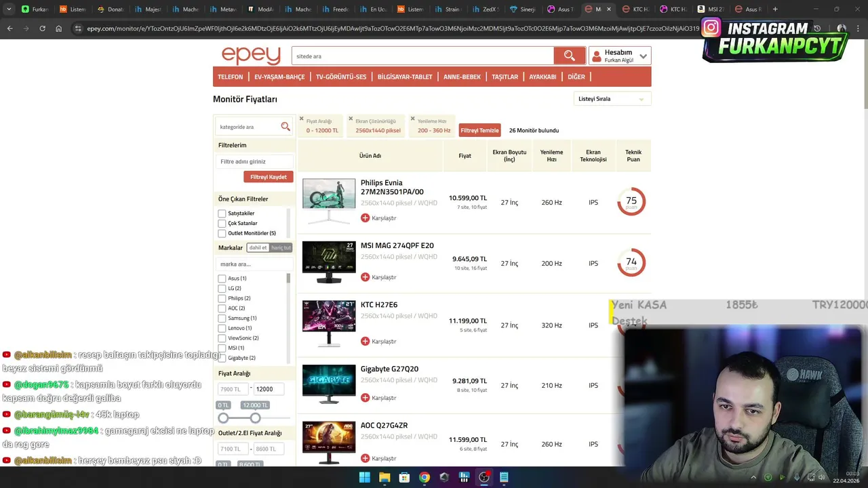Screen dimensions: 868x488
Task: Check the LG (2) brand checkbox
Action: click(222, 289)
